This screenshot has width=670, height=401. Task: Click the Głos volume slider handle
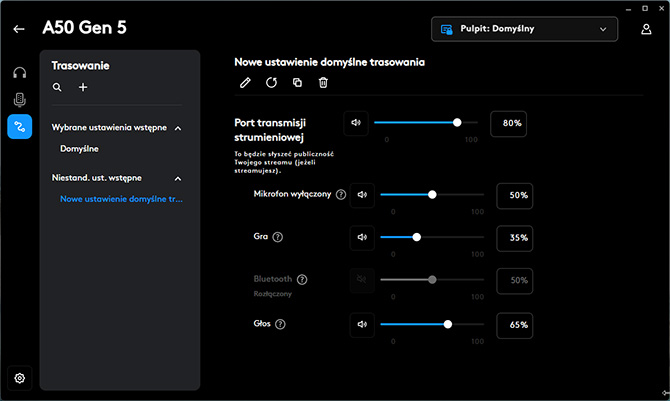(448, 324)
